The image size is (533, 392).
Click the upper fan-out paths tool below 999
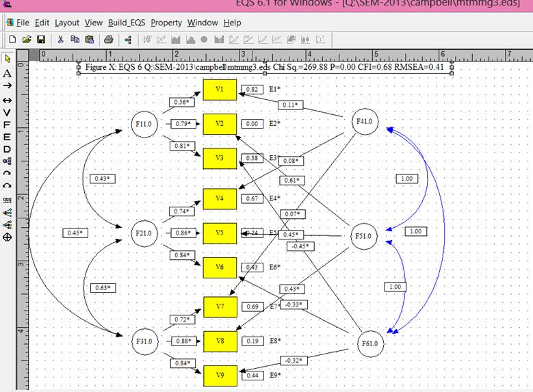(x=7, y=213)
